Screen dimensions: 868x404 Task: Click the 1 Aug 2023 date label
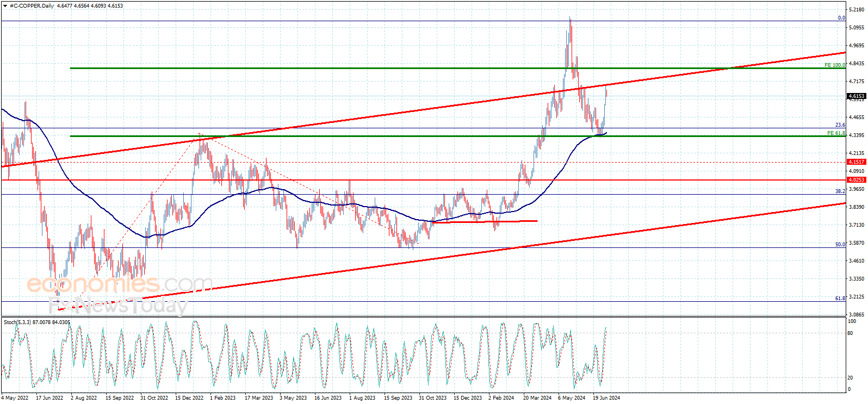(362, 397)
